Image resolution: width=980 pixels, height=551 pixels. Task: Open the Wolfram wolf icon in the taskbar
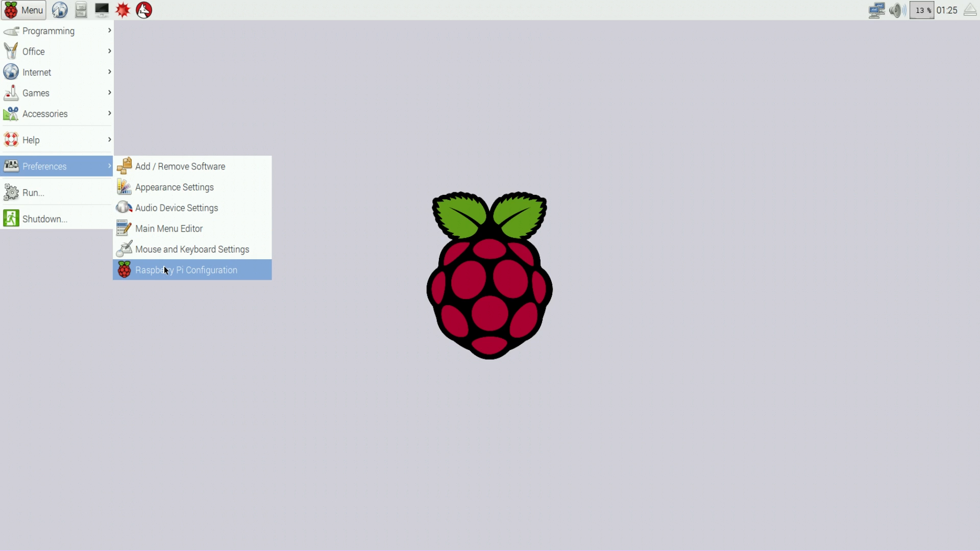(144, 10)
